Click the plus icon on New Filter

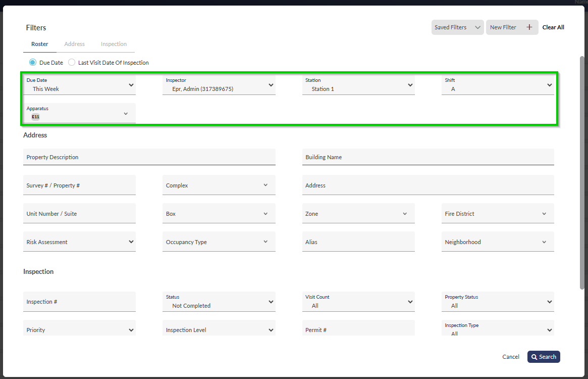[x=529, y=27]
